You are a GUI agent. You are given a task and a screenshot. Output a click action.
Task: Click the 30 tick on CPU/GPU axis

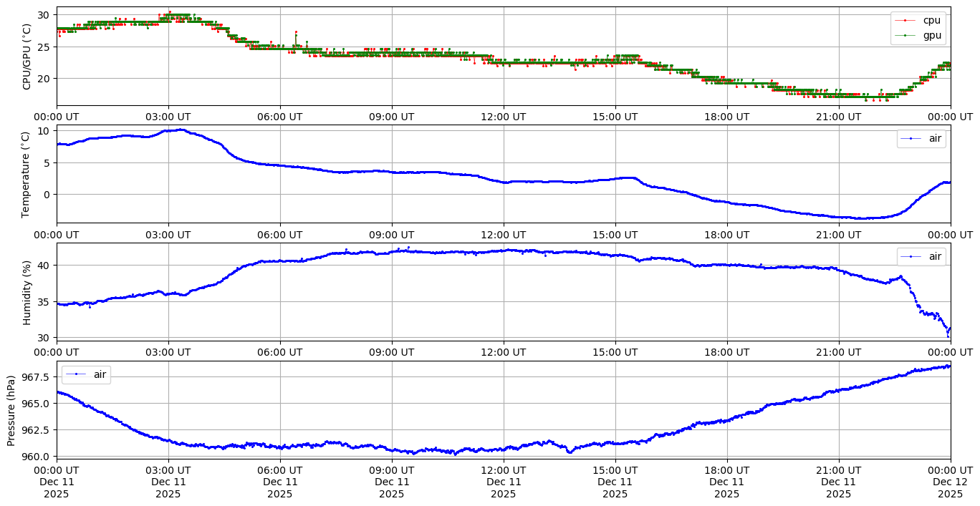click(x=44, y=15)
